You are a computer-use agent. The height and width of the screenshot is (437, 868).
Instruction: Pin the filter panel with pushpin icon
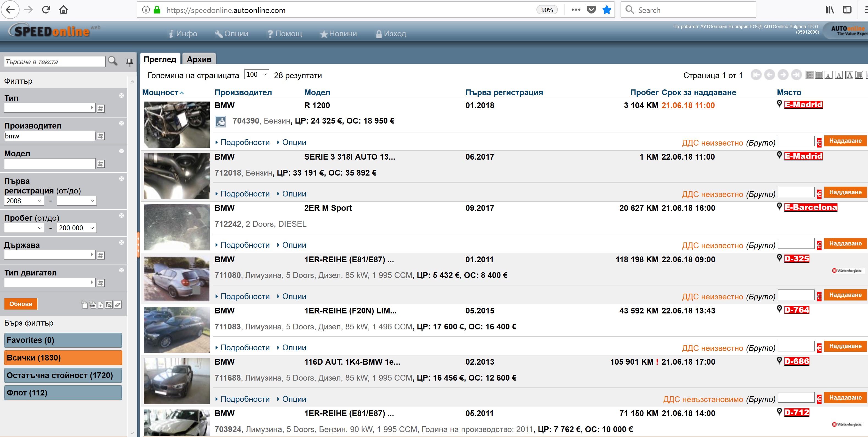tap(129, 62)
